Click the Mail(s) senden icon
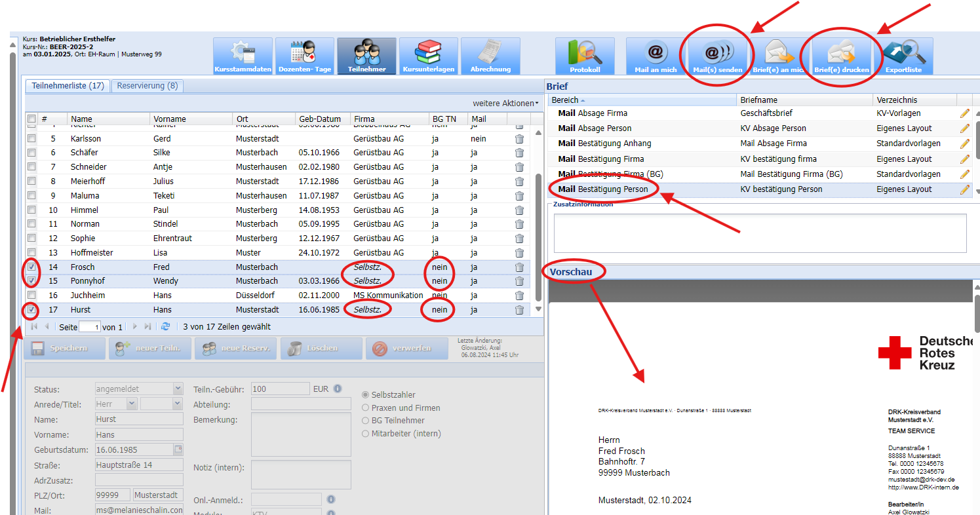The width and height of the screenshot is (980, 515). [717, 56]
